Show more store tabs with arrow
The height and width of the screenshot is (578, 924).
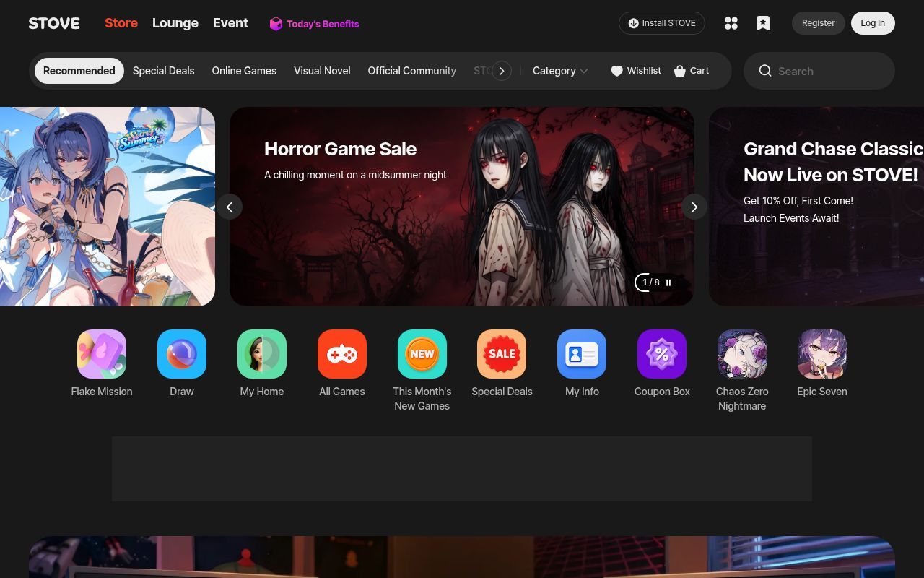502,71
